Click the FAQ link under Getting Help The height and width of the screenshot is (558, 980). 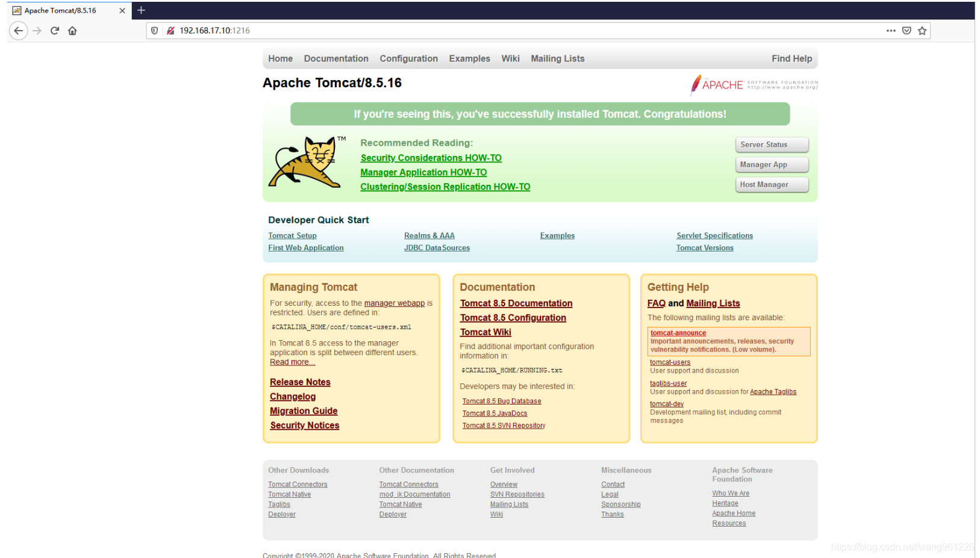[657, 303]
